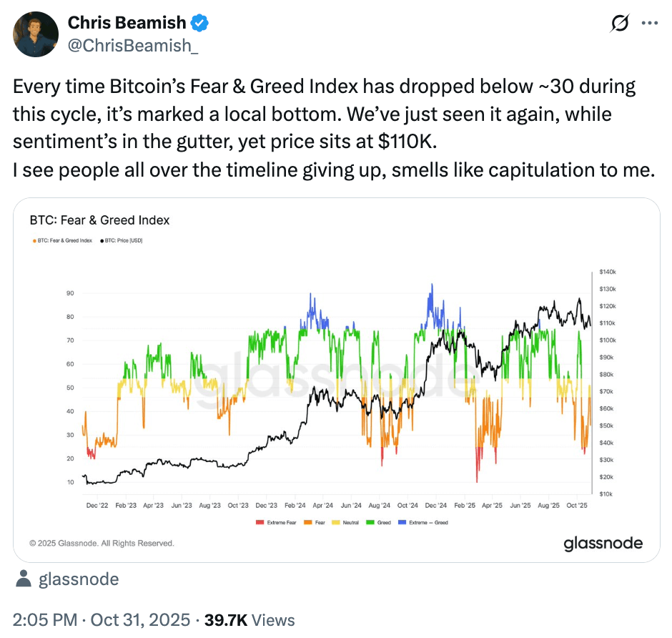672x638 pixels.
Task: Click the person icon beside glassnode
Action: [x=23, y=579]
